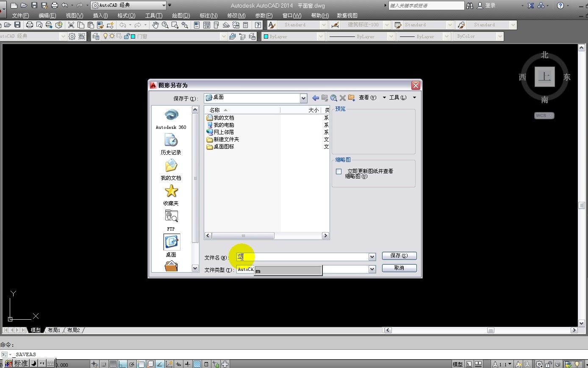This screenshot has height=368, width=588.
Task: Toggle Transparency display in status bar
Action: click(197, 364)
